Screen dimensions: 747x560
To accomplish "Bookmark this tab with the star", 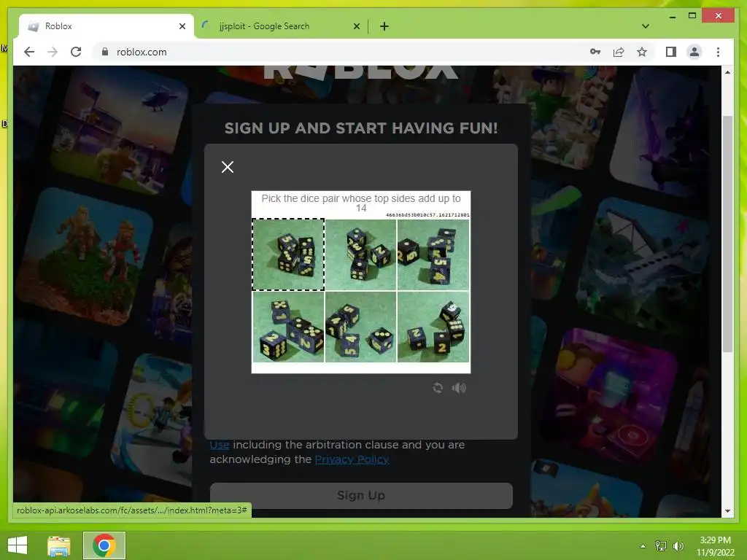I will [642, 52].
